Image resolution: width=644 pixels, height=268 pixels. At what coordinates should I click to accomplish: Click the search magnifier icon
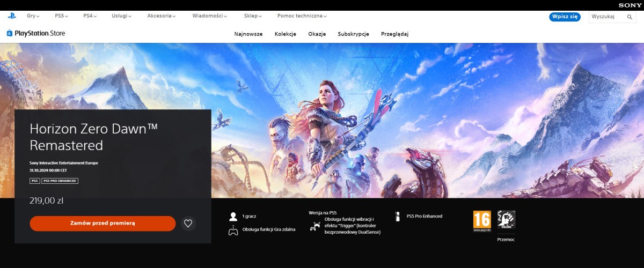click(630, 17)
